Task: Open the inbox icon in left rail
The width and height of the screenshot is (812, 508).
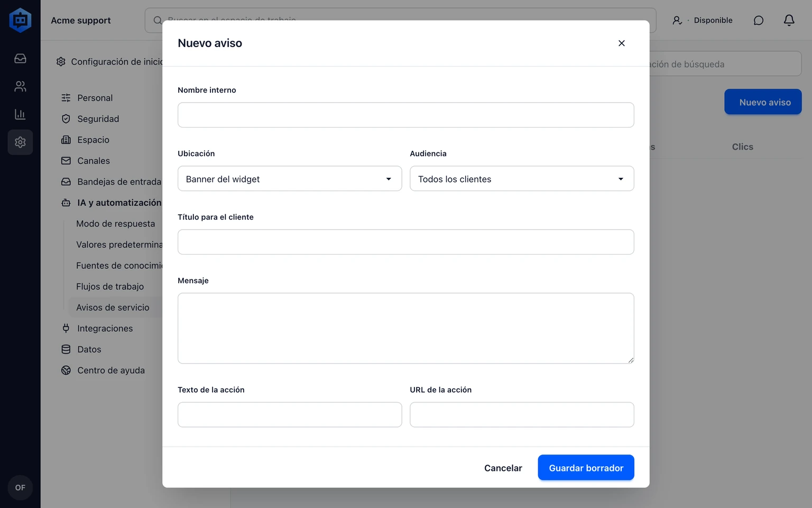Action: pos(20,59)
